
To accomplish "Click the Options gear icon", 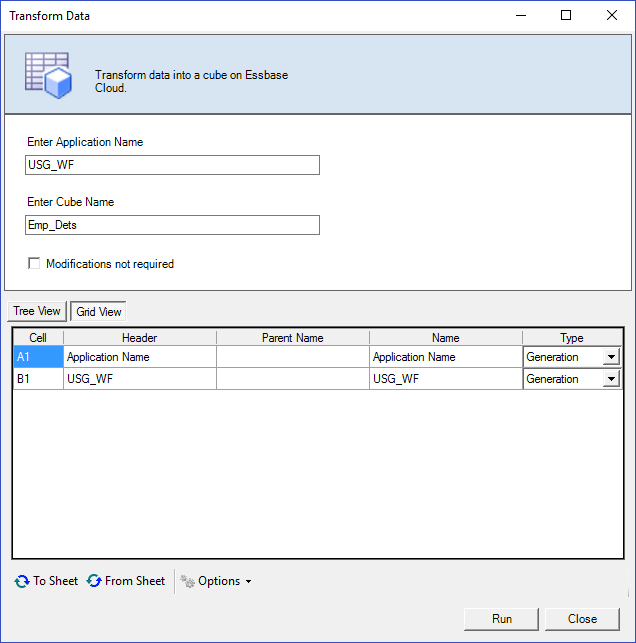I will [x=187, y=581].
